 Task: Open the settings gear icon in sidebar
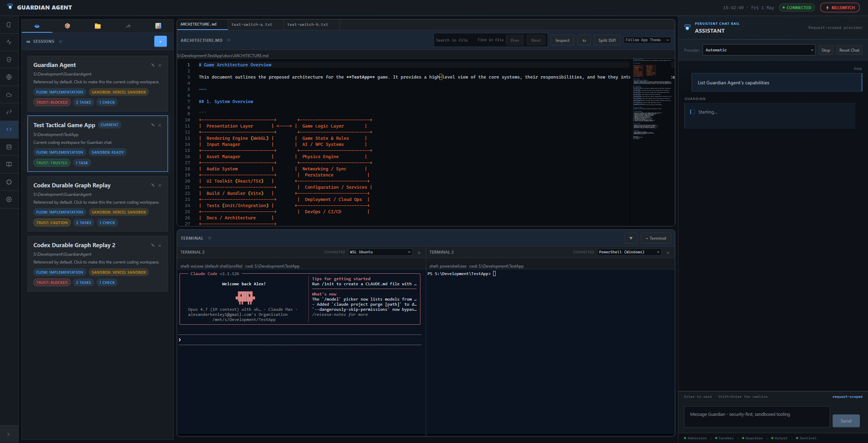tap(9, 200)
